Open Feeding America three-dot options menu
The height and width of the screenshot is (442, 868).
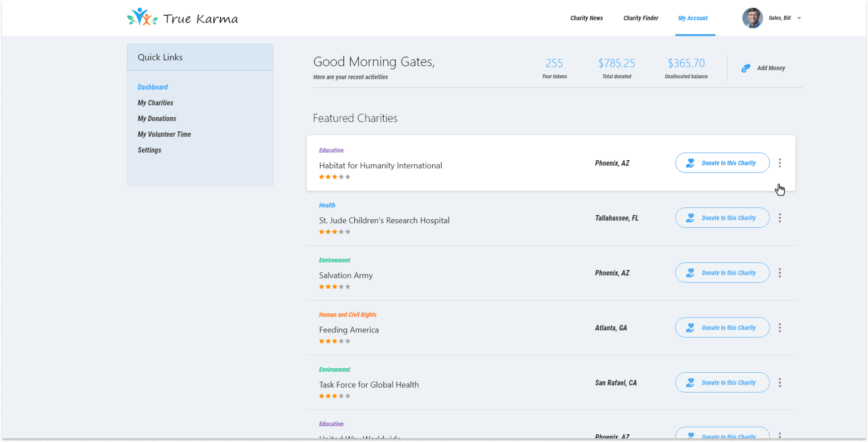tap(780, 328)
